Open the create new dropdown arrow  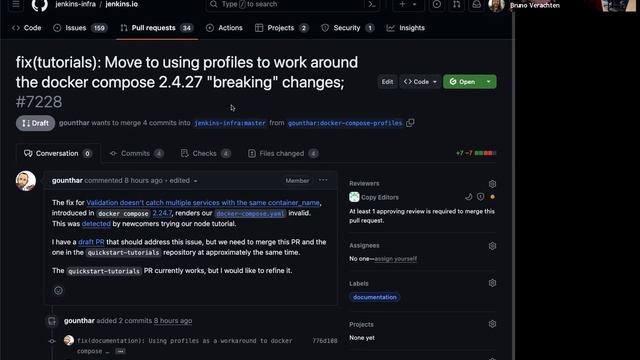pyautogui.click(x=414, y=4)
